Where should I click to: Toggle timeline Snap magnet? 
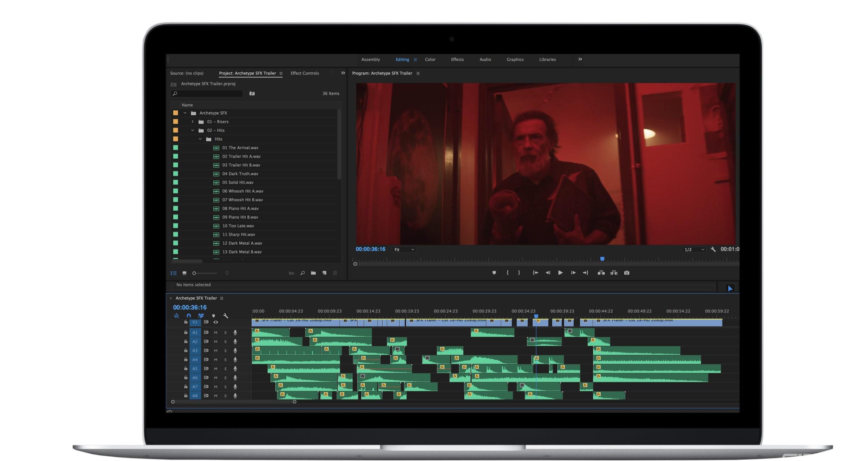(x=188, y=316)
